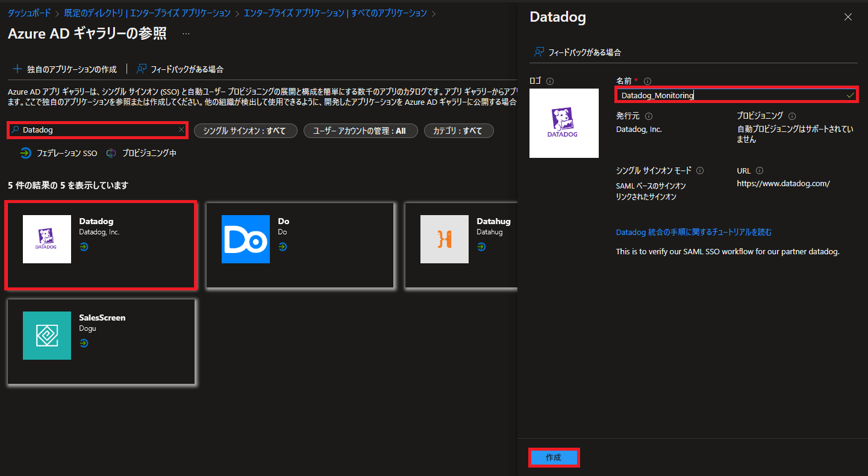Click the SSO icon on the Do card
The width and height of the screenshot is (868, 476).
pos(283,247)
